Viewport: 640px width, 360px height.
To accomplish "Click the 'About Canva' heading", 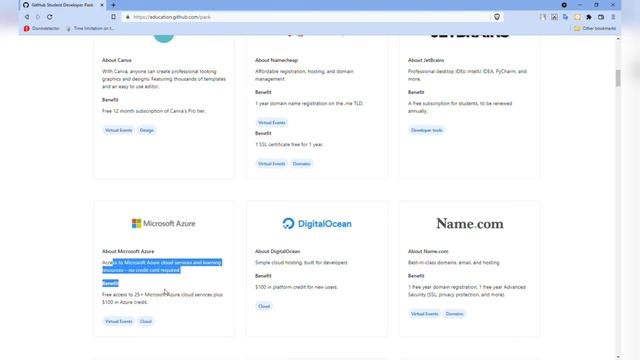I will [117, 60].
